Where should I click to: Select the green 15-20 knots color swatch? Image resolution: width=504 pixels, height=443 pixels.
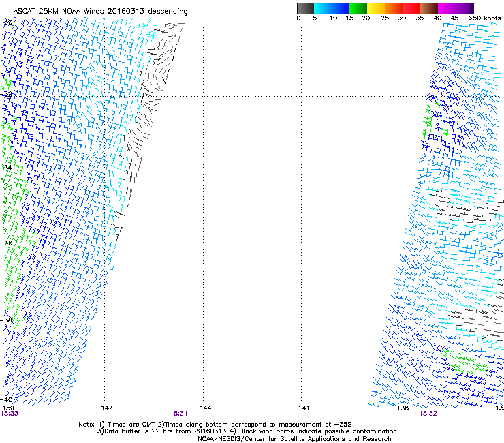(x=358, y=8)
